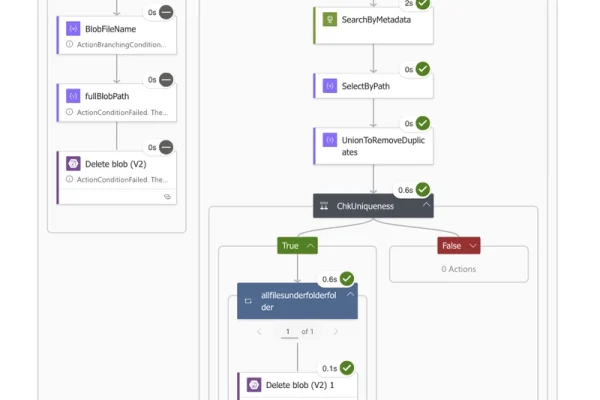This screenshot has height=400, width=600.
Task: Click the green success badge above SelectByPath
Action: pyautogui.click(x=423, y=69)
